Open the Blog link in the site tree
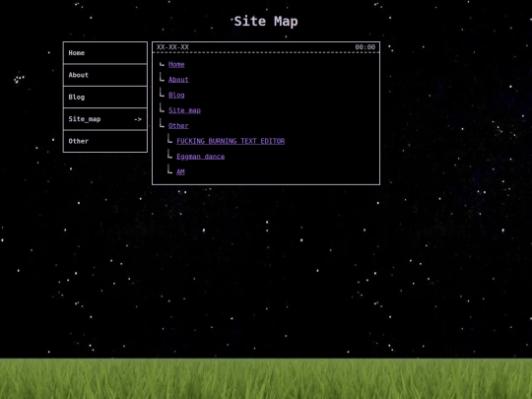The width and height of the screenshot is (532, 399). tap(176, 95)
